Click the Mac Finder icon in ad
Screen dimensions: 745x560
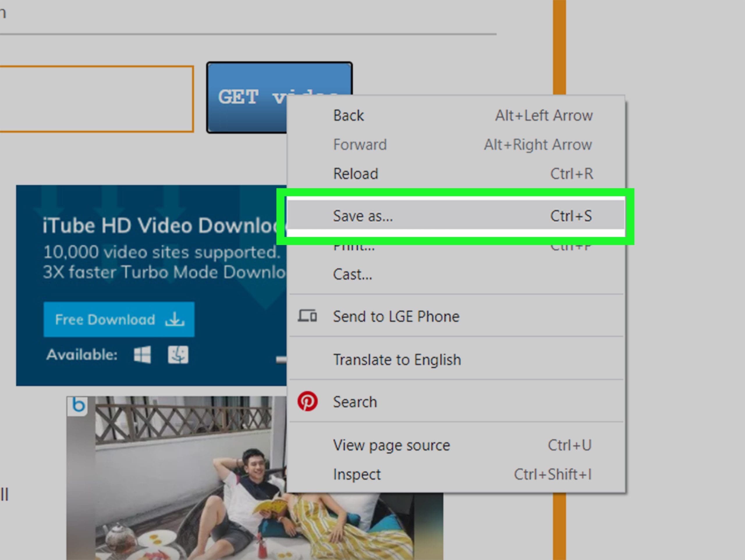tap(178, 355)
